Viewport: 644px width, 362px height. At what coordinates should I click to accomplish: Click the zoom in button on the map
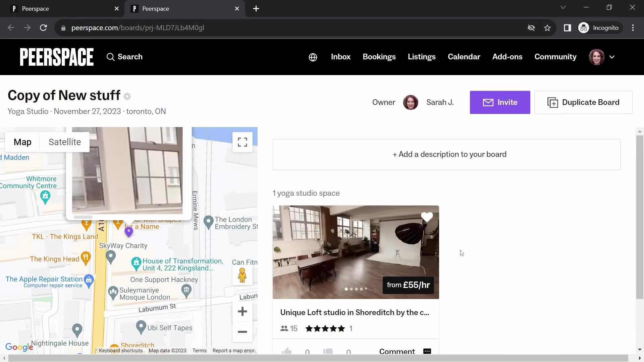pos(243,312)
